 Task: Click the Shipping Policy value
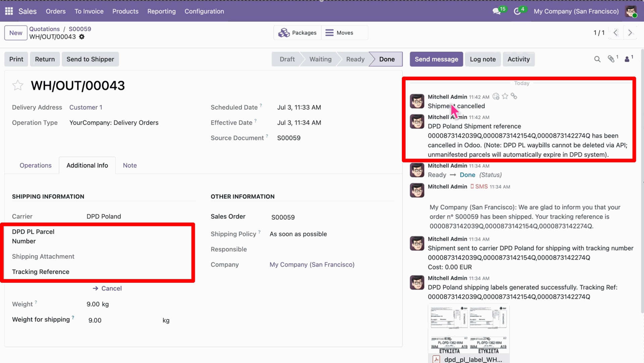pyautogui.click(x=298, y=234)
